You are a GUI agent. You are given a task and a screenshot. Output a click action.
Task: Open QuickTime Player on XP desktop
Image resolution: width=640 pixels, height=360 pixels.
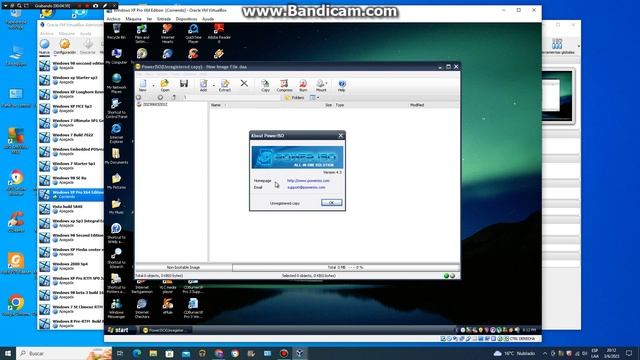point(193,33)
